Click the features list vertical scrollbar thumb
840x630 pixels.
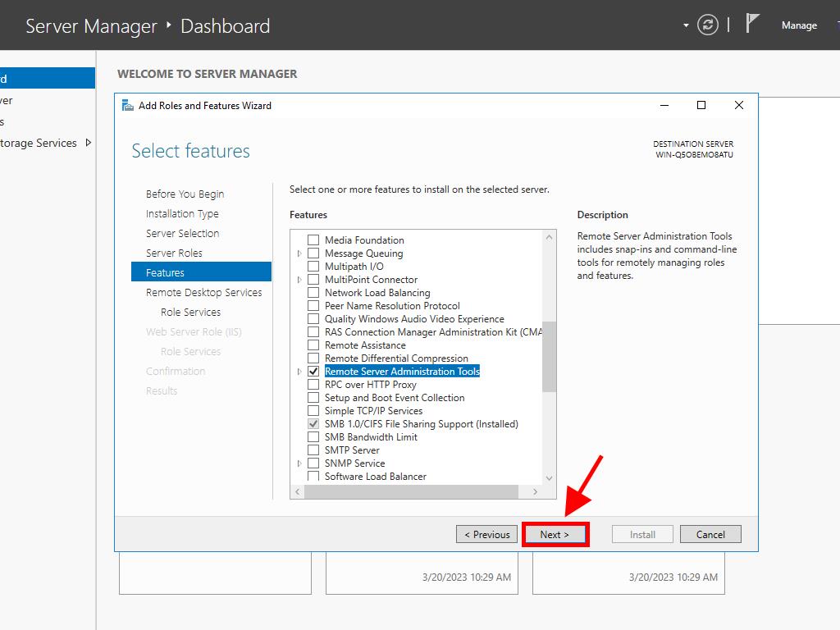coord(549,356)
